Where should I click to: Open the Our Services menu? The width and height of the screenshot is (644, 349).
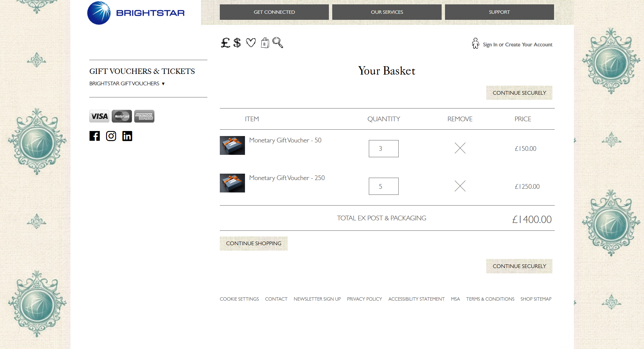click(387, 12)
